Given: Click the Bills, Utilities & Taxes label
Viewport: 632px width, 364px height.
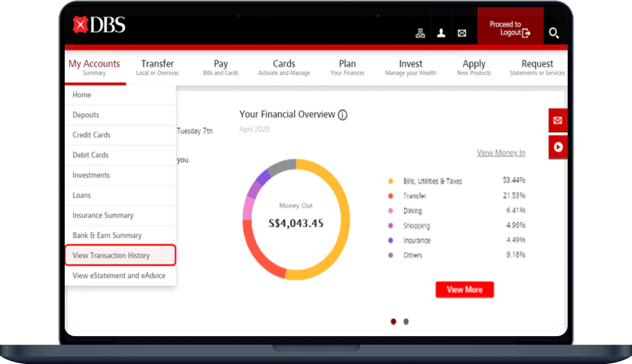Looking at the screenshot, I should pos(432,181).
